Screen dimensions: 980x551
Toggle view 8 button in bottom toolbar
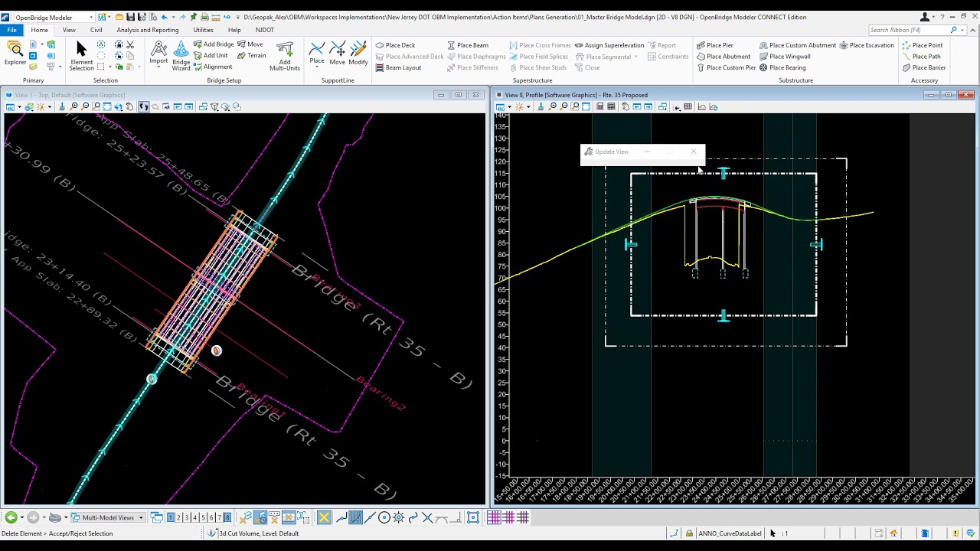tap(227, 518)
